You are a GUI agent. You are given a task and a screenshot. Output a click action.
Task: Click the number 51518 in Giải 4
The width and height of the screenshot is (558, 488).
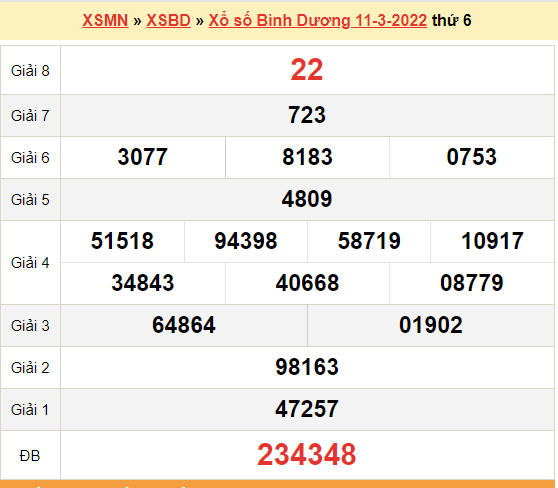pos(122,241)
